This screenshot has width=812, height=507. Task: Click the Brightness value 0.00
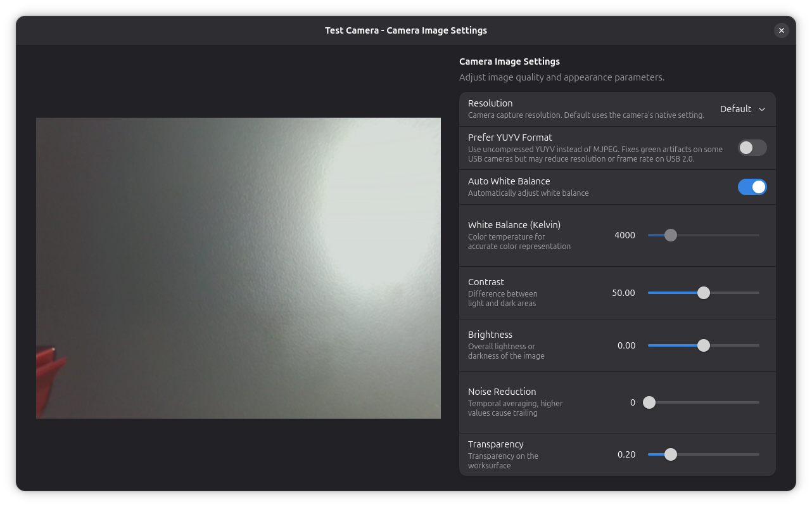coord(626,345)
